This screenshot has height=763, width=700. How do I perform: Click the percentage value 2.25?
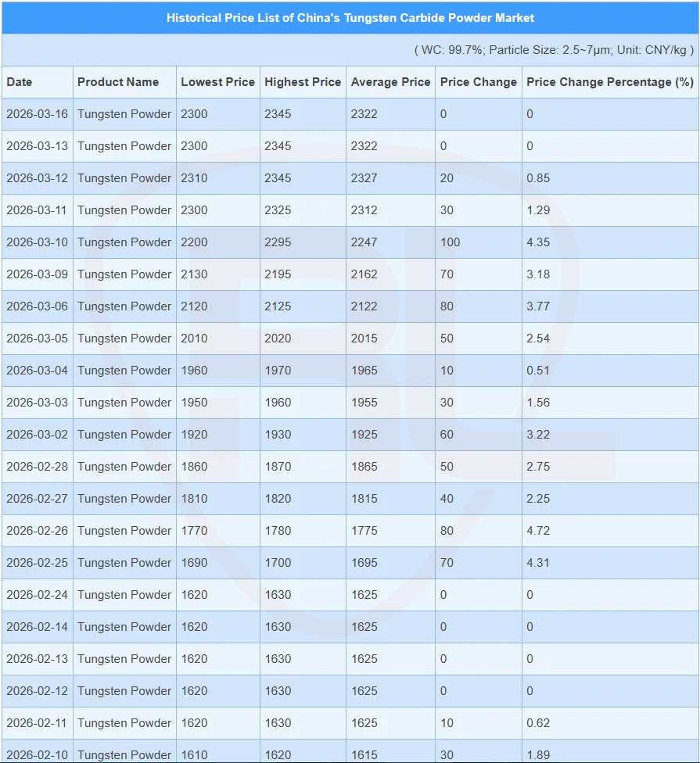click(x=538, y=499)
